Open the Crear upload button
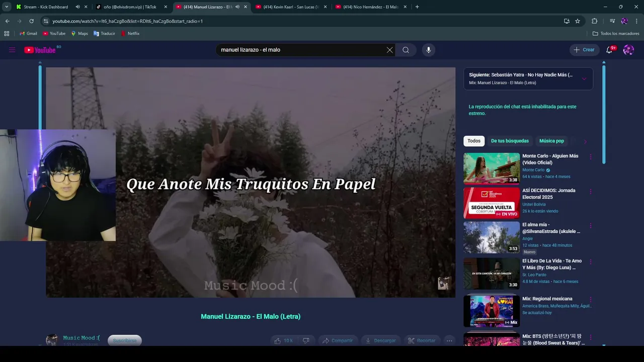Viewport: 644px width, 362px height. tap(584, 50)
